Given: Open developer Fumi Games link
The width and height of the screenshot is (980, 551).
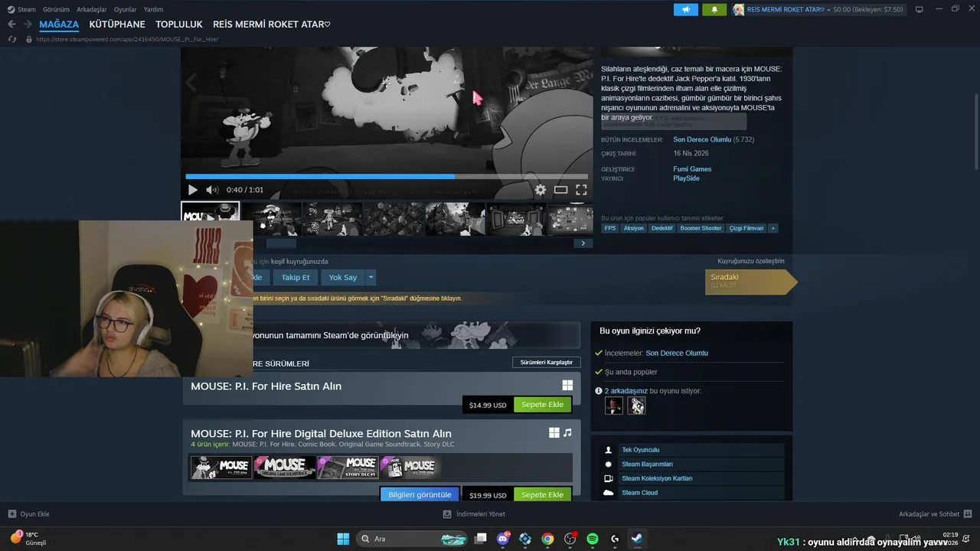Looking at the screenshot, I should pos(692,169).
